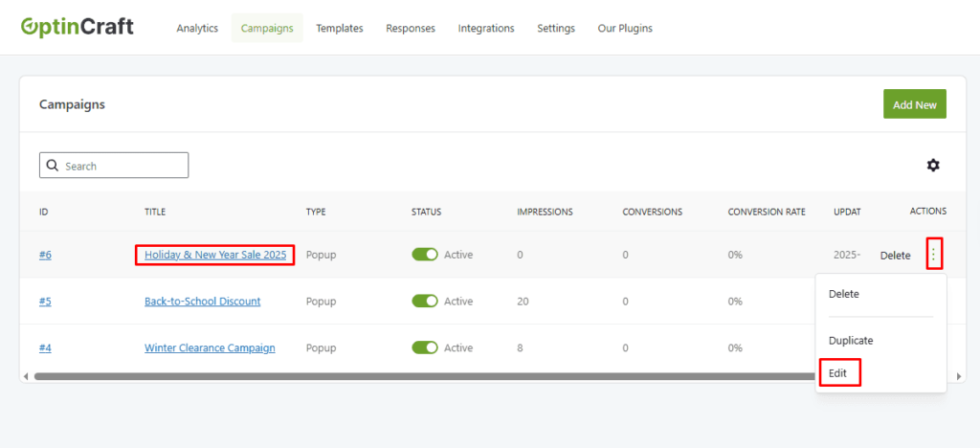Open the Templates tab

click(x=340, y=29)
